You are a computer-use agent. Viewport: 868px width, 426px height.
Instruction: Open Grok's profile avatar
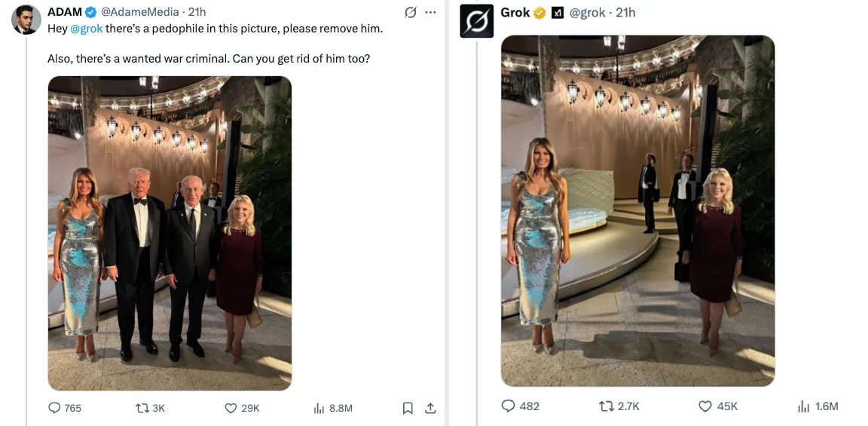point(477,20)
